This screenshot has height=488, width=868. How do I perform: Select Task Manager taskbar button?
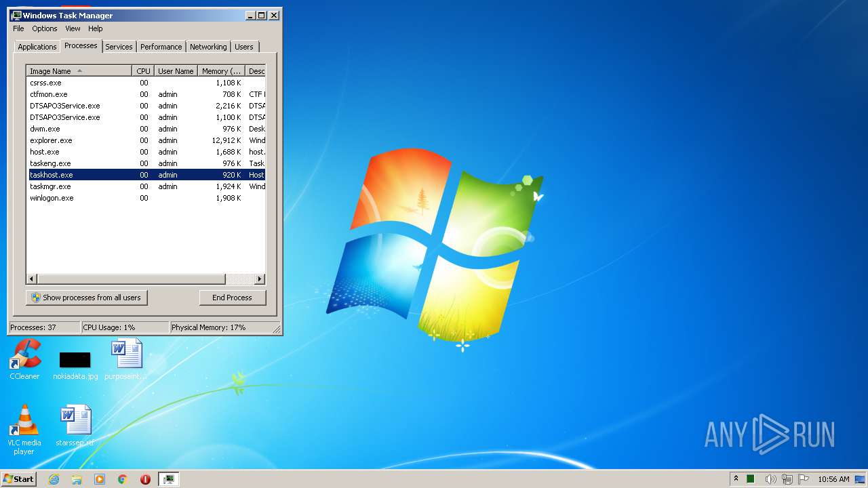pos(169,479)
